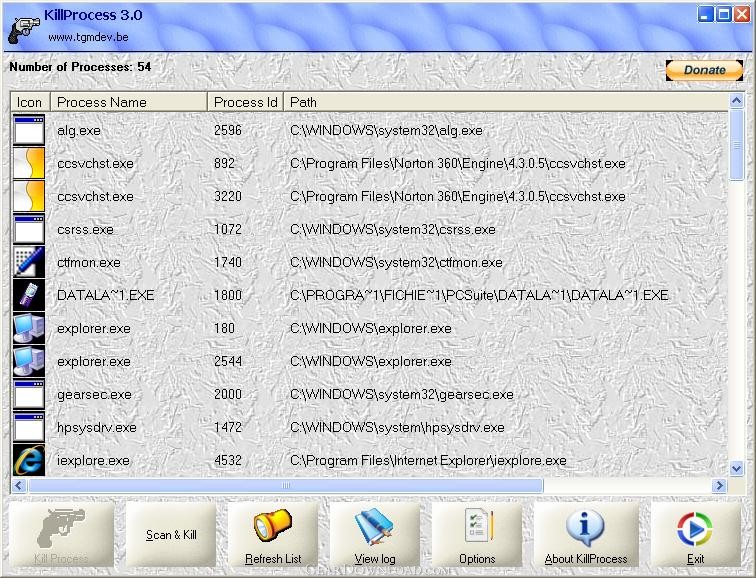
Task: Click process id 4532
Action: tap(228, 460)
